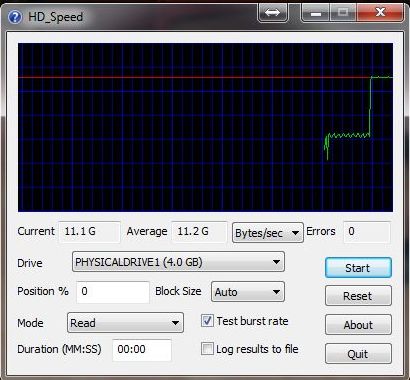Open the About dialog
The image size is (410, 380).
point(358,325)
